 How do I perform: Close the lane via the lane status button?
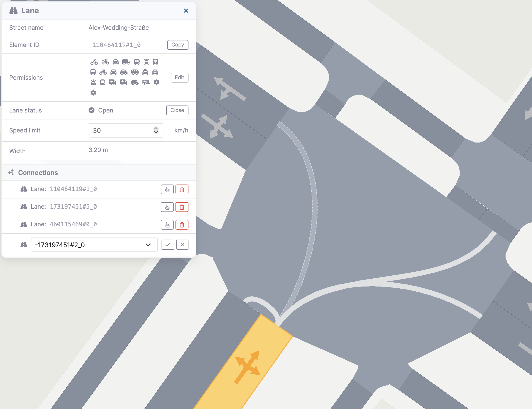pyautogui.click(x=177, y=110)
